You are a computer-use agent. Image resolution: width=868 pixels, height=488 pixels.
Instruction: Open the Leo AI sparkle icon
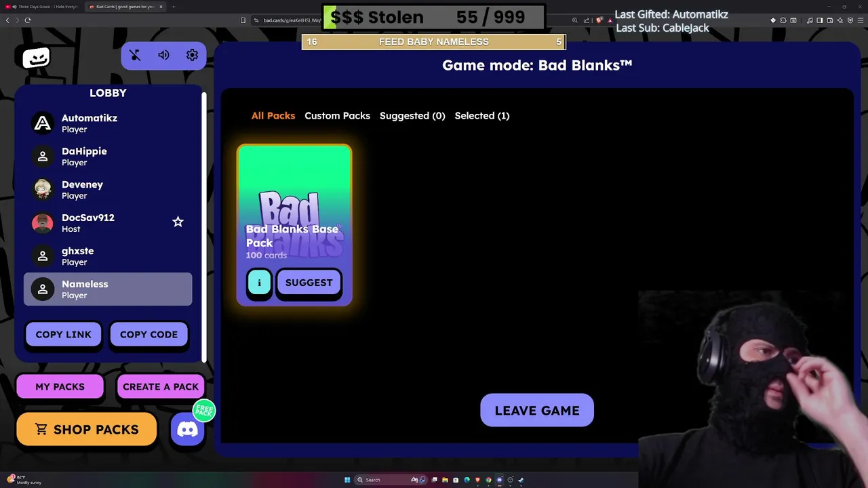tap(840, 20)
